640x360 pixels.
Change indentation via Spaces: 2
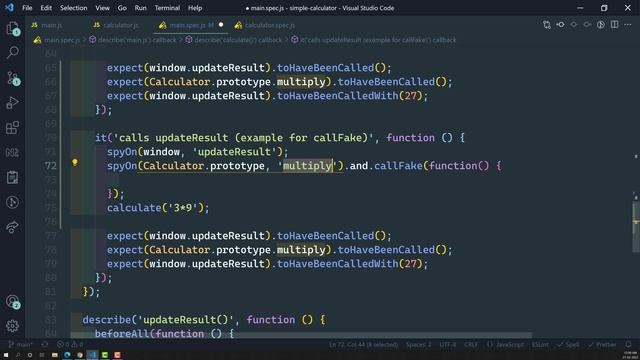click(418, 344)
